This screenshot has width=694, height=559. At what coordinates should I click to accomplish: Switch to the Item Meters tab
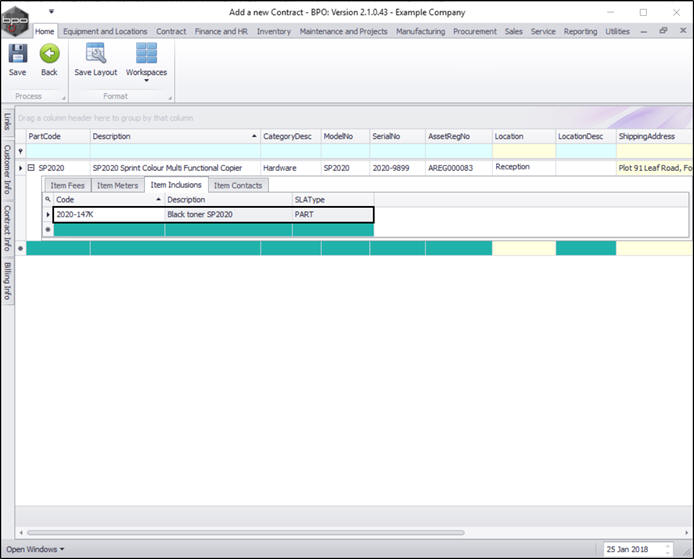tap(117, 185)
